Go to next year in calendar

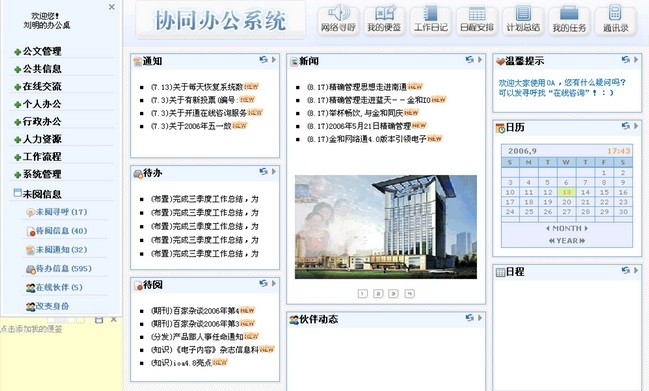coord(582,241)
